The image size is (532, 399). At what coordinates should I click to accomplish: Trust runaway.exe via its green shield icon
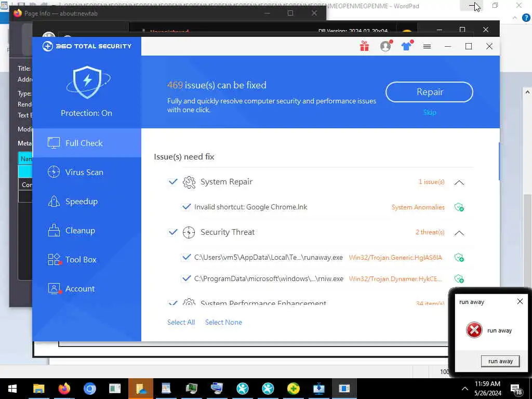[x=459, y=258]
